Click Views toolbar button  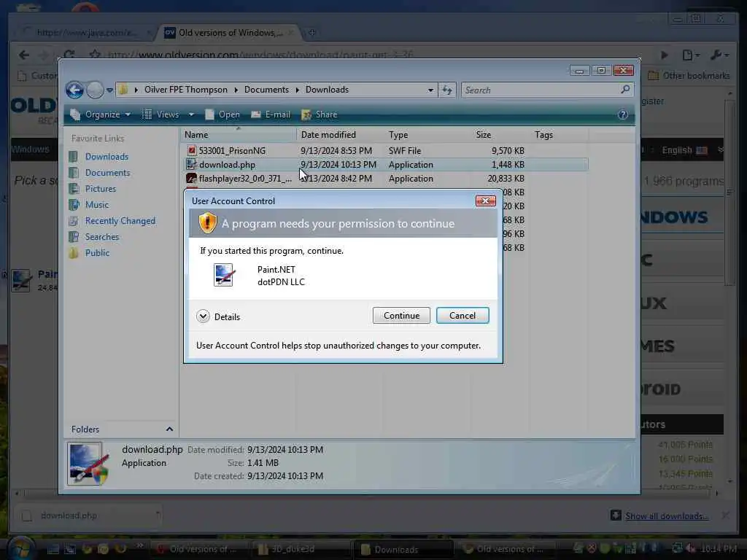[161, 114]
